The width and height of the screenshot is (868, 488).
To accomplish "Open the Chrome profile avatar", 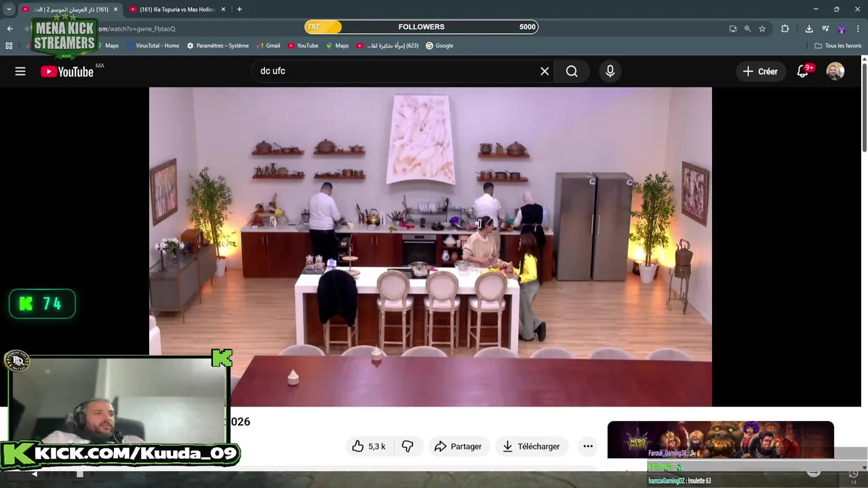I will [842, 28].
